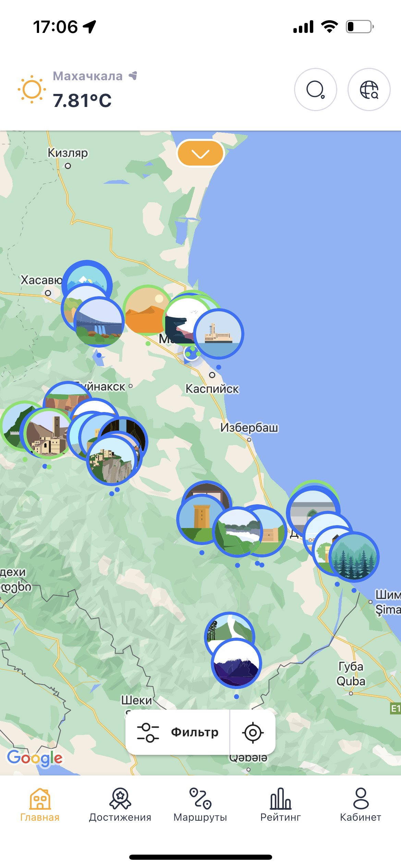Image resolution: width=401 pixels, height=868 pixels.
Task: Open the Google logo attribution
Action: pyautogui.click(x=35, y=758)
